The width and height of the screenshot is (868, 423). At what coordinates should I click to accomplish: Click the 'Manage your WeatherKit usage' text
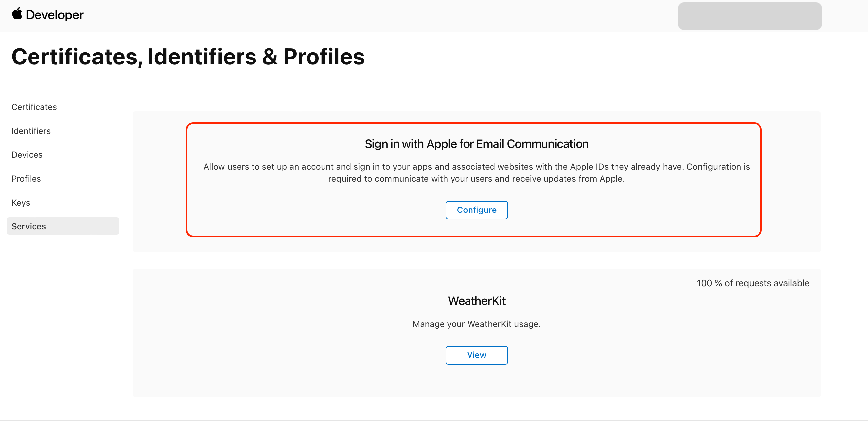coord(476,324)
